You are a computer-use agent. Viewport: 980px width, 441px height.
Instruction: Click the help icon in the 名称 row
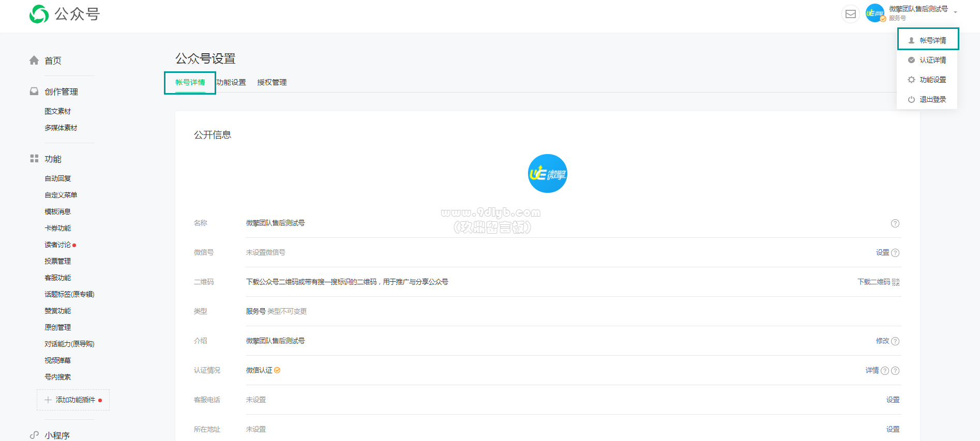pos(895,223)
